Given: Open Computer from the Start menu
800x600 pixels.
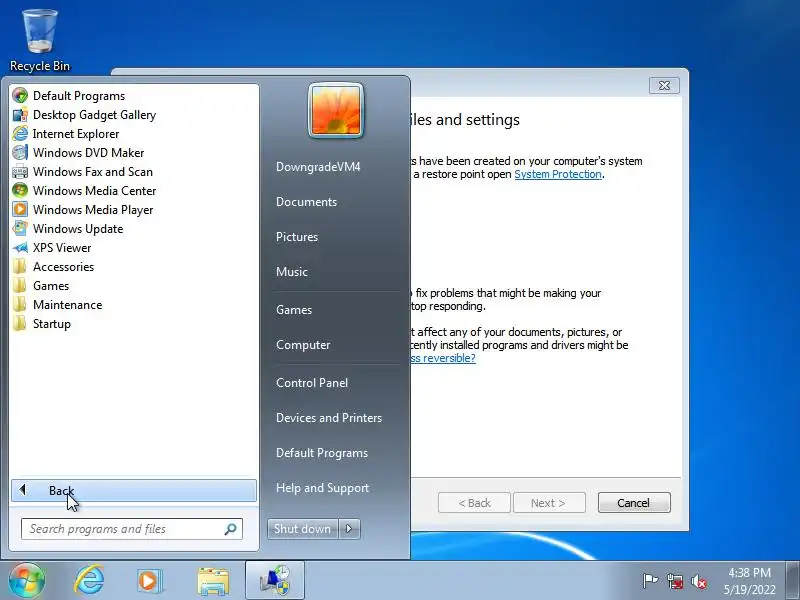Looking at the screenshot, I should (303, 344).
